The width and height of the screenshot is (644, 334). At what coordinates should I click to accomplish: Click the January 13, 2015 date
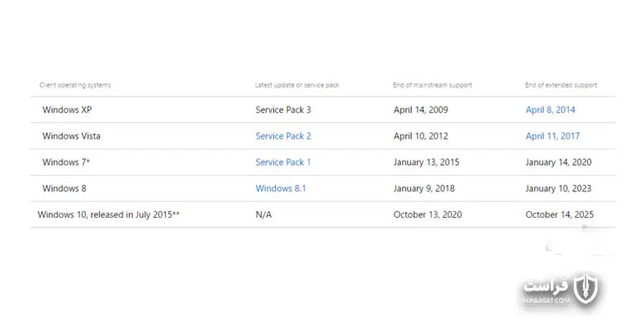click(426, 162)
